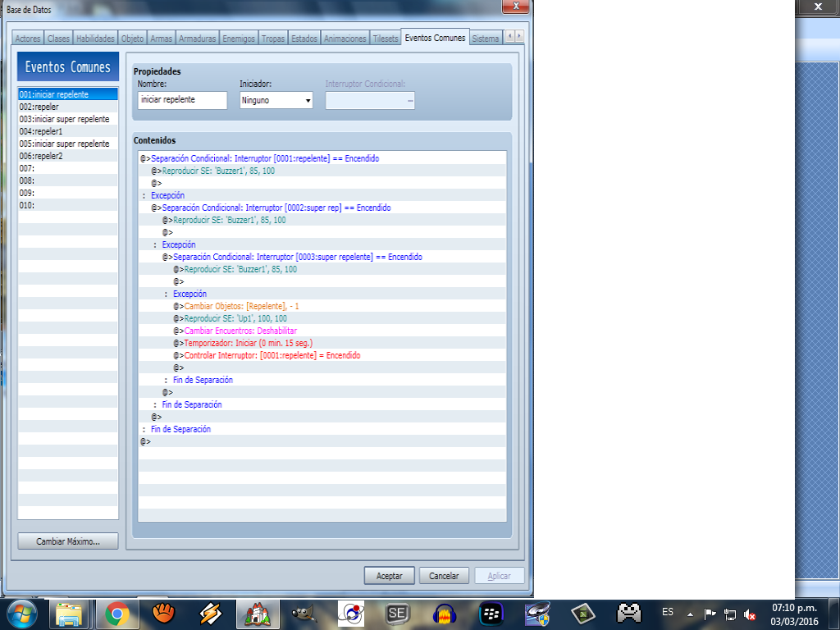Open the BlackBerry taskbar app
The width and height of the screenshot is (840, 630).
(x=491, y=614)
